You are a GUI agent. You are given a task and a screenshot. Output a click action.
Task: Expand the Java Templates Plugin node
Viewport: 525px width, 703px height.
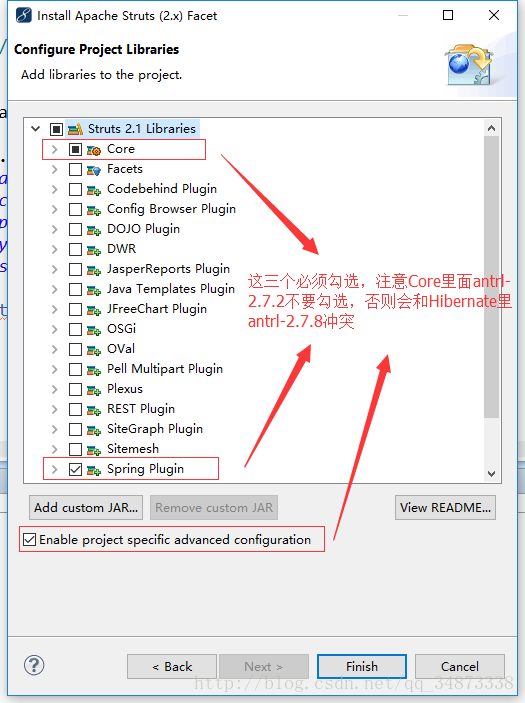(55, 289)
